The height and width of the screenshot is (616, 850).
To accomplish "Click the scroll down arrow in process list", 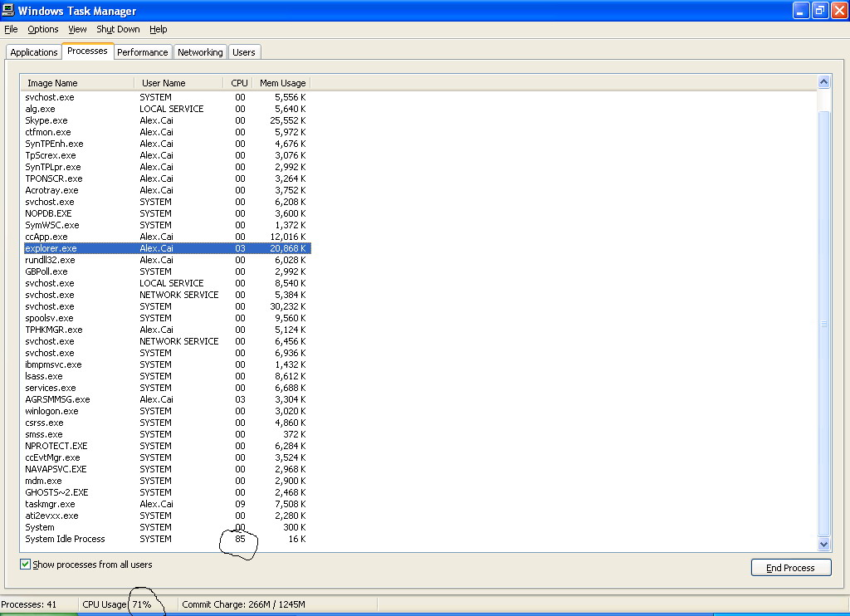I will [823, 544].
